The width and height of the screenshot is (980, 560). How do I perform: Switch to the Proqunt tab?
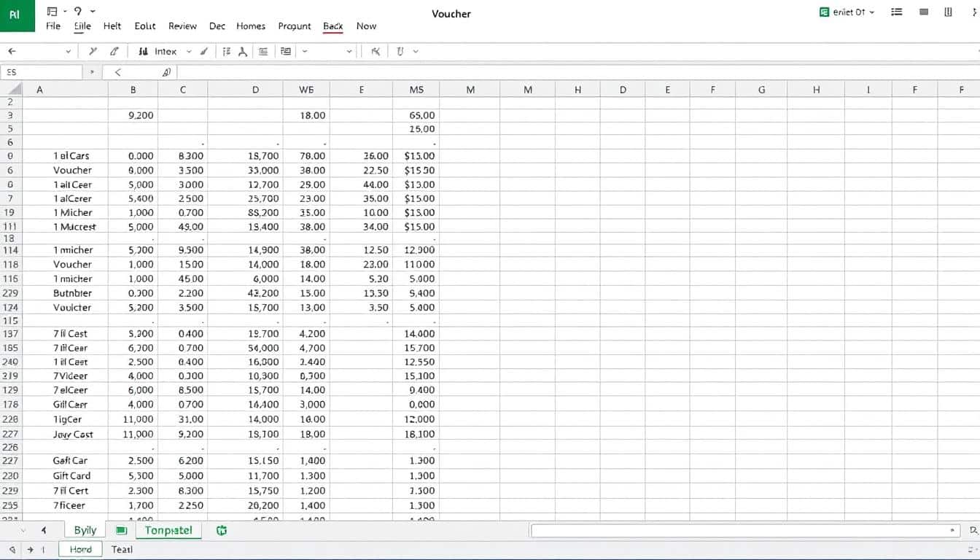tap(295, 26)
